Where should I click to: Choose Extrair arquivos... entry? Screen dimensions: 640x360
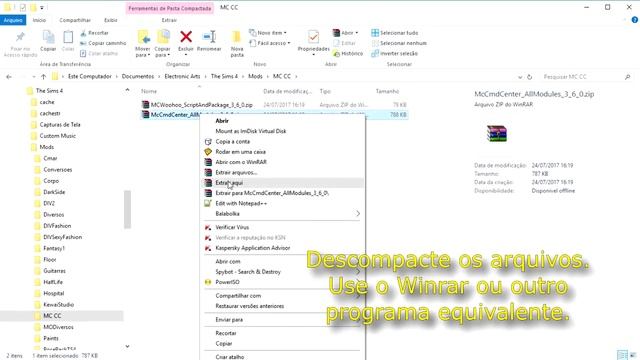[x=282, y=173]
